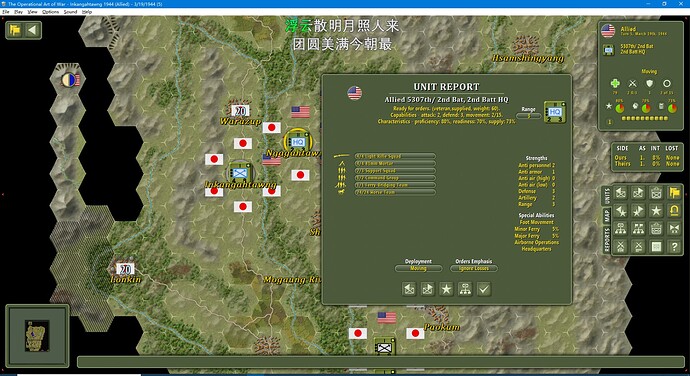Confirm the unit report with checkmark icon
The height and width of the screenshot is (376, 690).
tap(484, 289)
